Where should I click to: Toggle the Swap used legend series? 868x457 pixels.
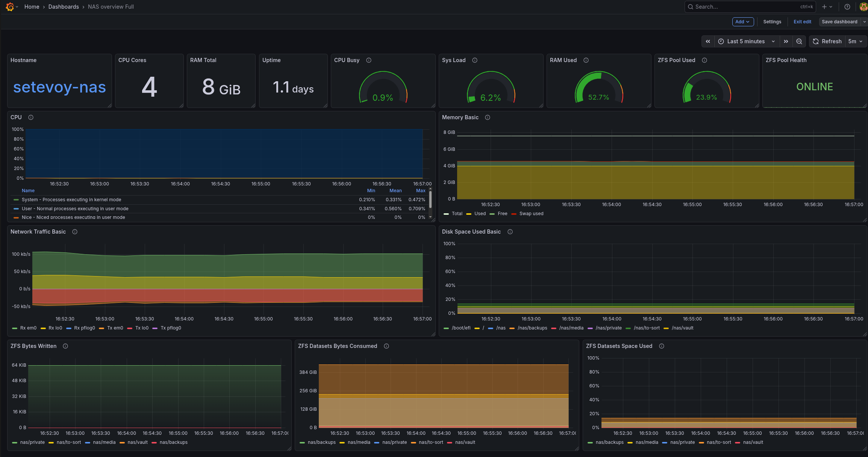(x=531, y=214)
